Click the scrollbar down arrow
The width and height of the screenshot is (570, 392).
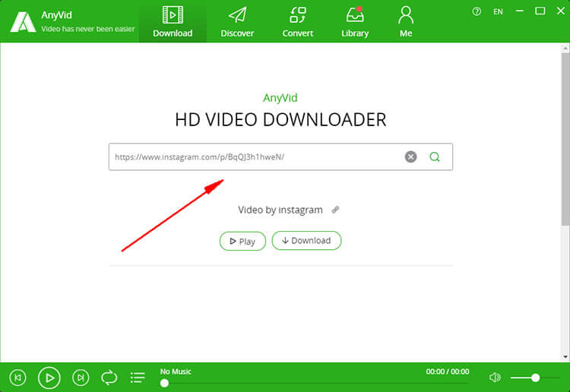click(x=565, y=357)
